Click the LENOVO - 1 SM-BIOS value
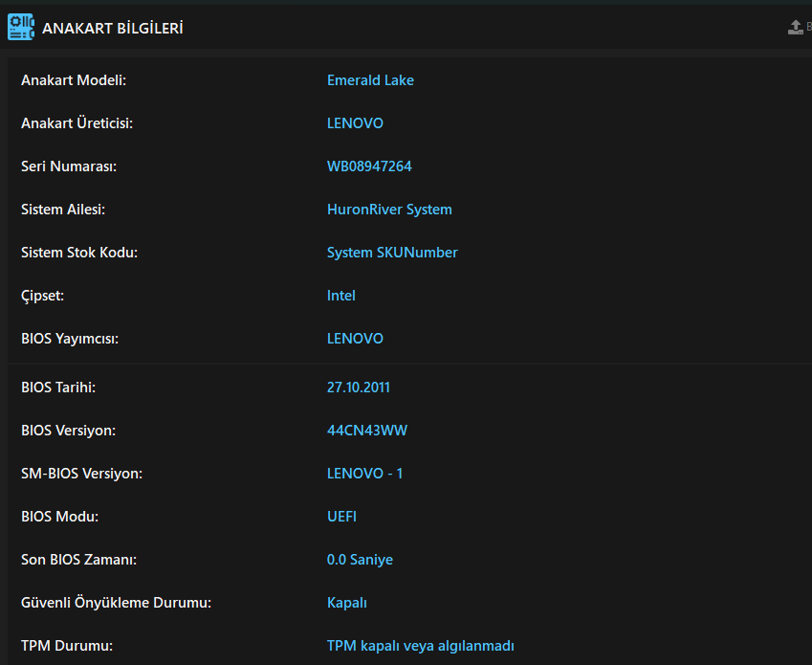This screenshot has width=812, height=665. (x=364, y=474)
